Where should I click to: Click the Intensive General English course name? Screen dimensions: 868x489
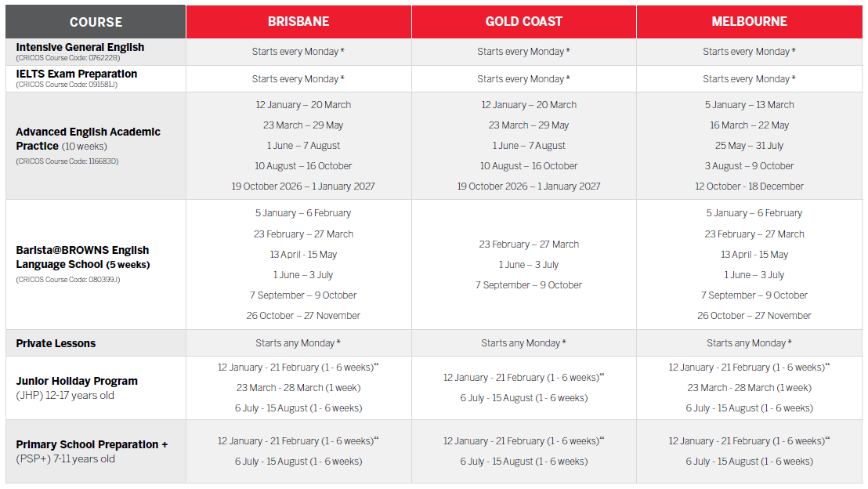[80, 47]
